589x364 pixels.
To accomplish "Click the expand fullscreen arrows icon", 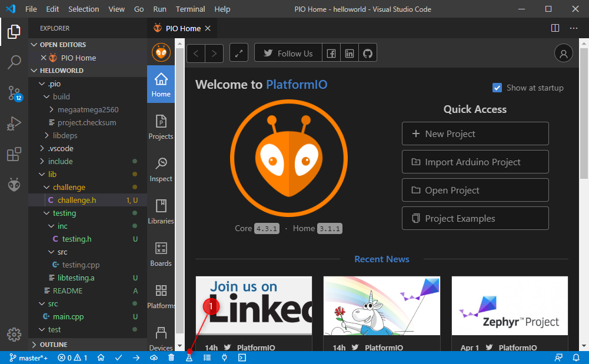I will coord(239,54).
